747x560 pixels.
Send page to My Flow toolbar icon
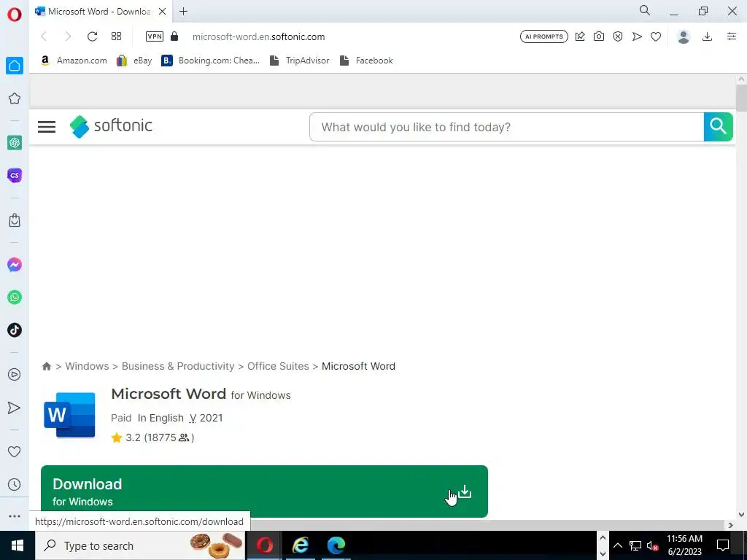tap(637, 36)
